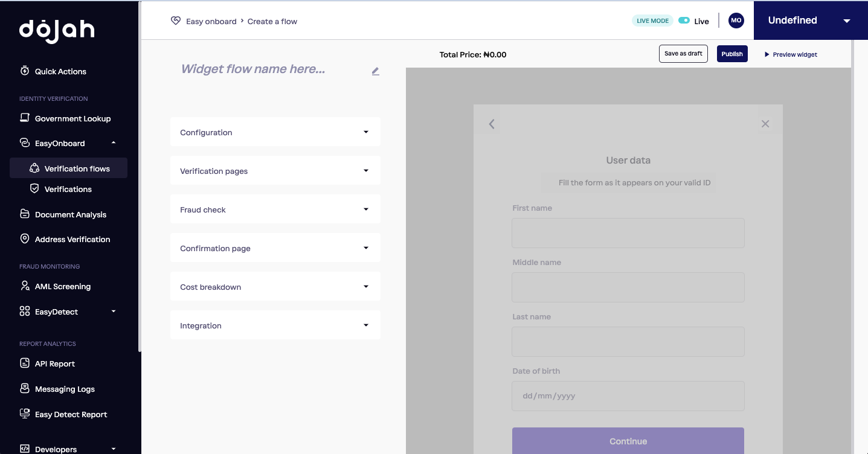Click the Widget flow name field

click(253, 69)
